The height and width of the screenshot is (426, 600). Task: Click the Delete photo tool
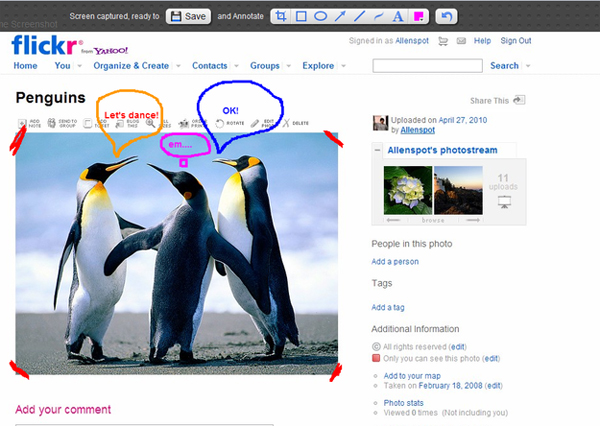click(296, 123)
